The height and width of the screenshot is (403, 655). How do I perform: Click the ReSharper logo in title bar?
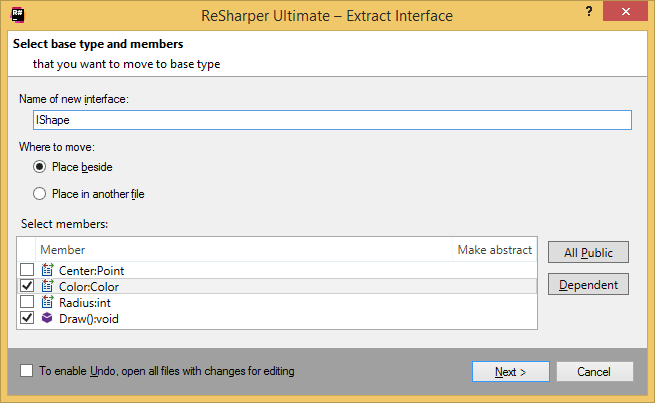tap(18, 16)
